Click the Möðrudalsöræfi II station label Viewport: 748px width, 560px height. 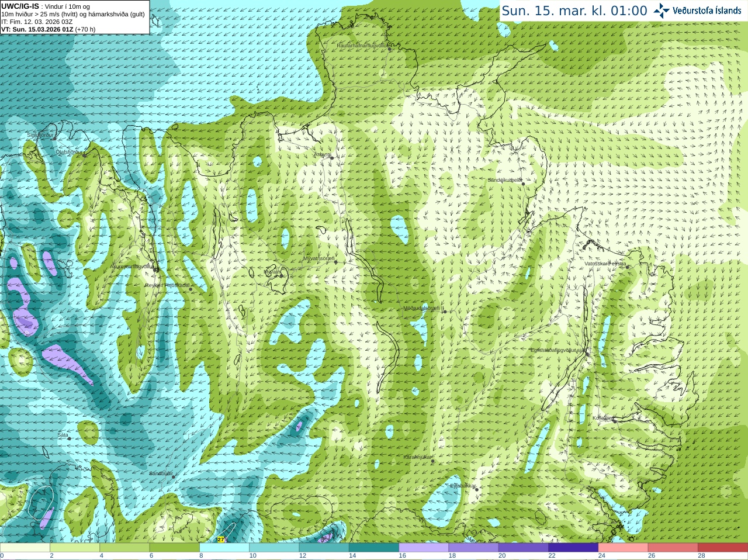(424, 308)
